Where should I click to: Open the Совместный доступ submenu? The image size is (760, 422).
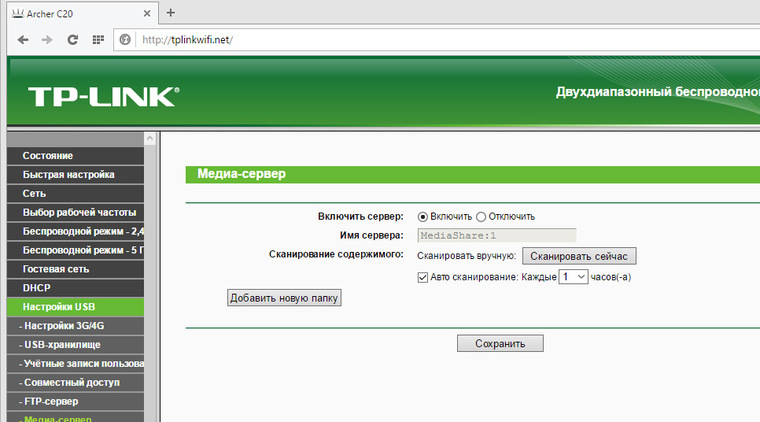click(x=76, y=382)
